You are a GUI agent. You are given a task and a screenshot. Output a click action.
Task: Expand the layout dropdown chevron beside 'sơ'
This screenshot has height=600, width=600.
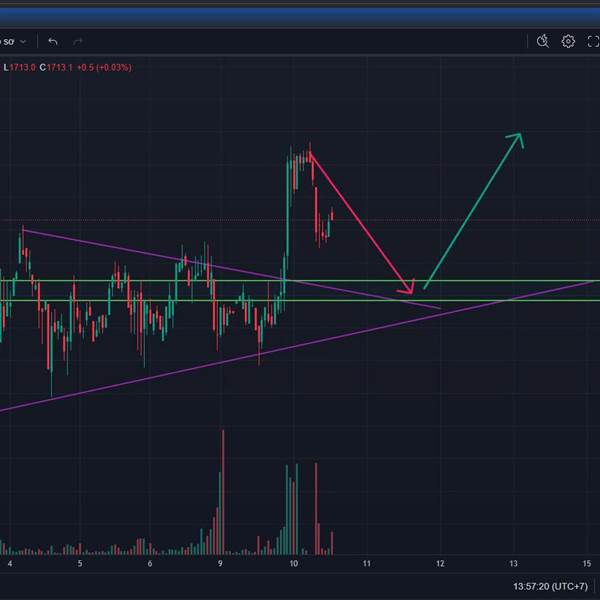tap(23, 41)
